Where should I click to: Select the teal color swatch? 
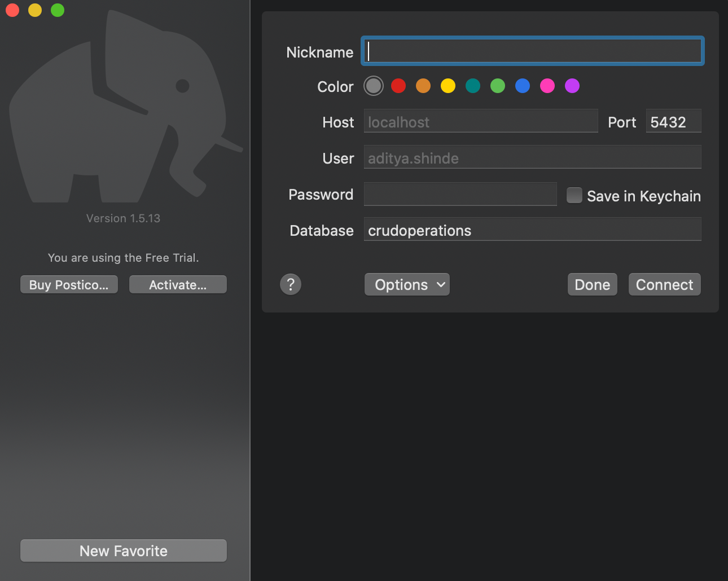tap(473, 86)
